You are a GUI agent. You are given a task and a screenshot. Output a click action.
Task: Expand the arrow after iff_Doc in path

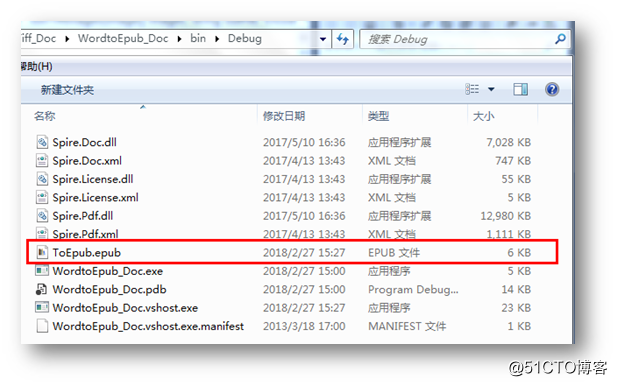point(67,39)
